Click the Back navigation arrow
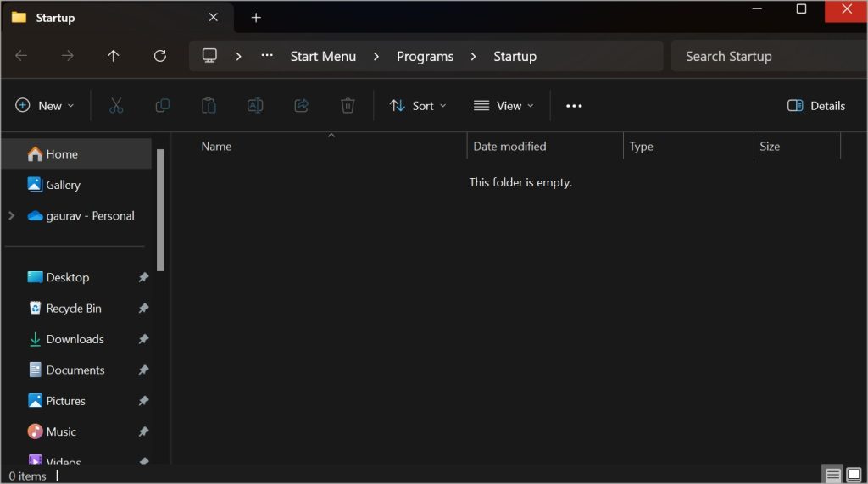Image resolution: width=868 pixels, height=484 pixels. click(21, 56)
